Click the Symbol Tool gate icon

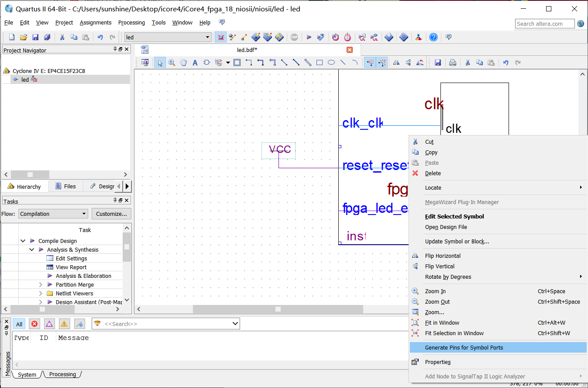[207, 63]
